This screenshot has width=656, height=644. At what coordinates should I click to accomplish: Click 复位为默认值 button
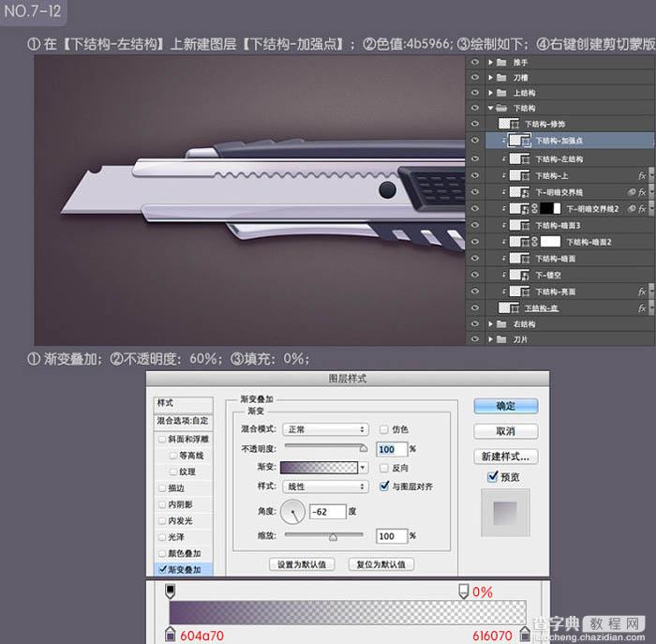tap(380, 564)
